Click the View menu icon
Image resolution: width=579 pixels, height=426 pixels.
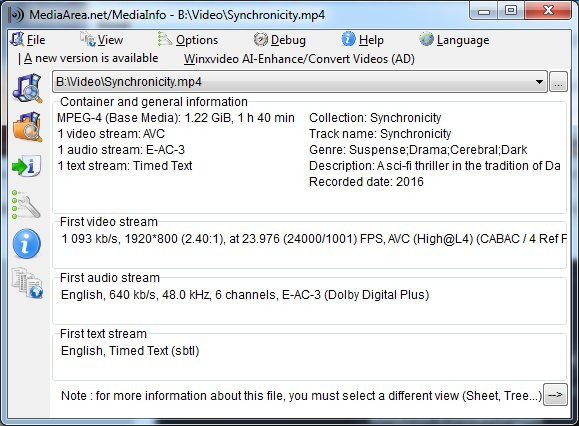tap(88, 39)
